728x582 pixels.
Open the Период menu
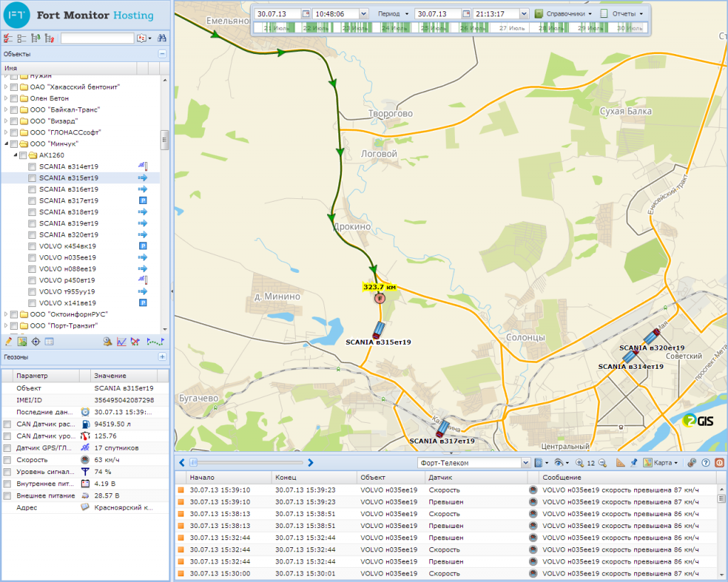pyautogui.click(x=392, y=14)
